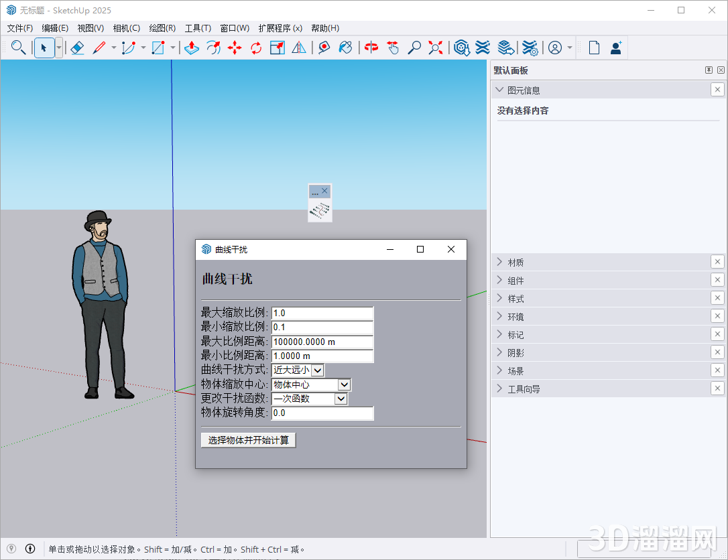
Task: Open the 视图(V) menu
Action: (90, 28)
